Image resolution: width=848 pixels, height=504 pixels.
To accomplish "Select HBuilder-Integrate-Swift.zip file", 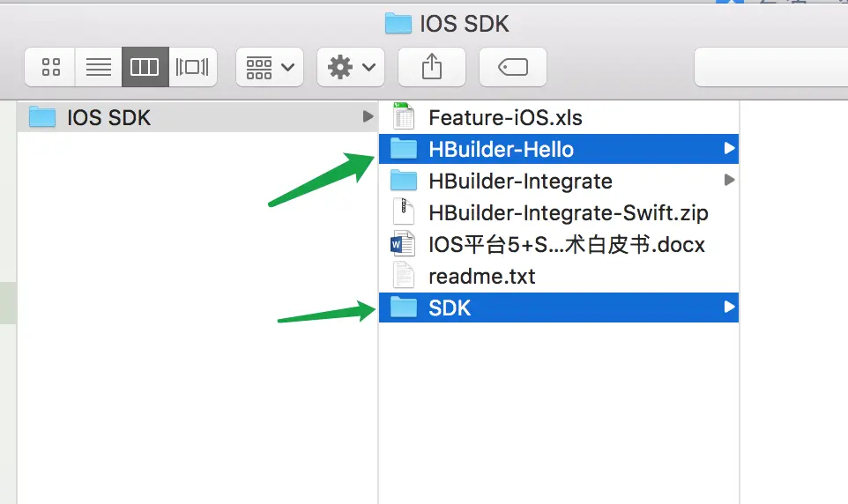I will 559,212.
